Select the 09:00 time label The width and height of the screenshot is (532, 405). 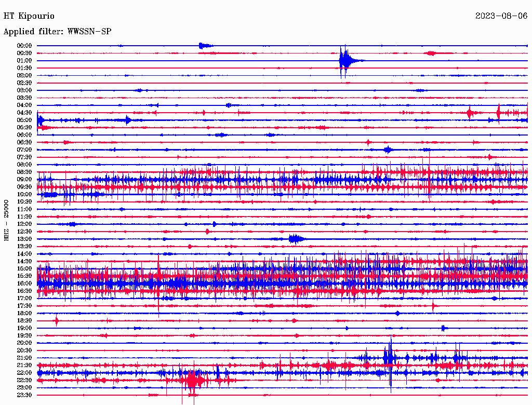[24, 180]
